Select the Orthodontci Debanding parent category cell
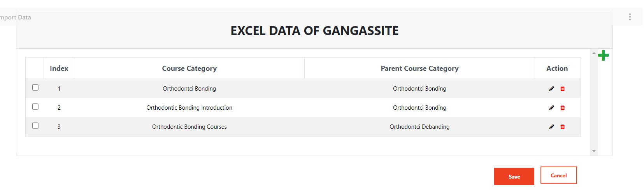The image size is (644, 191). tap(419, 127)
